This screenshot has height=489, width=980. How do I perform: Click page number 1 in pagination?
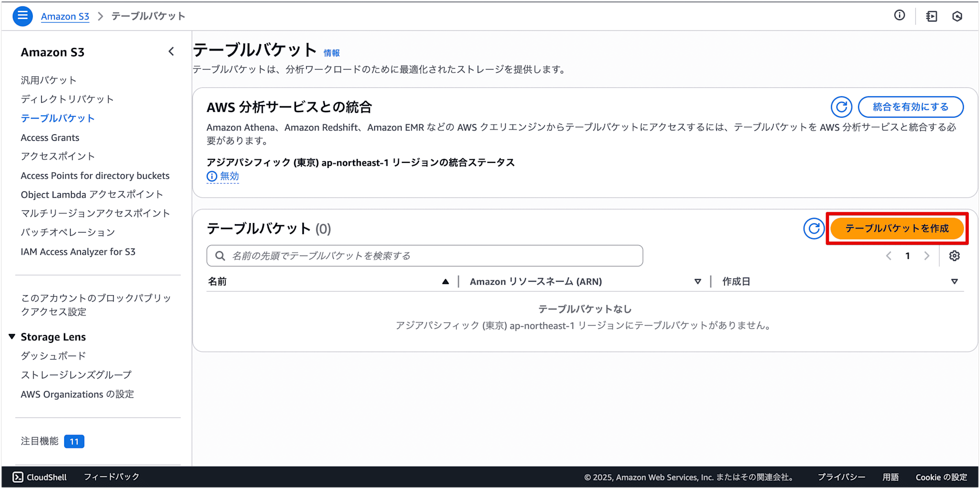point(907,256)
